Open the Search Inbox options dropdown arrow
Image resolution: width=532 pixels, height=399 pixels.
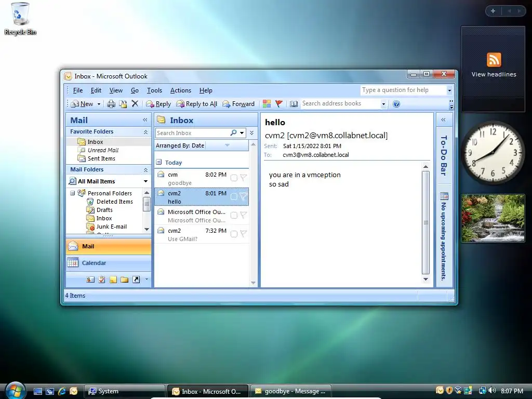pos(242,132)
